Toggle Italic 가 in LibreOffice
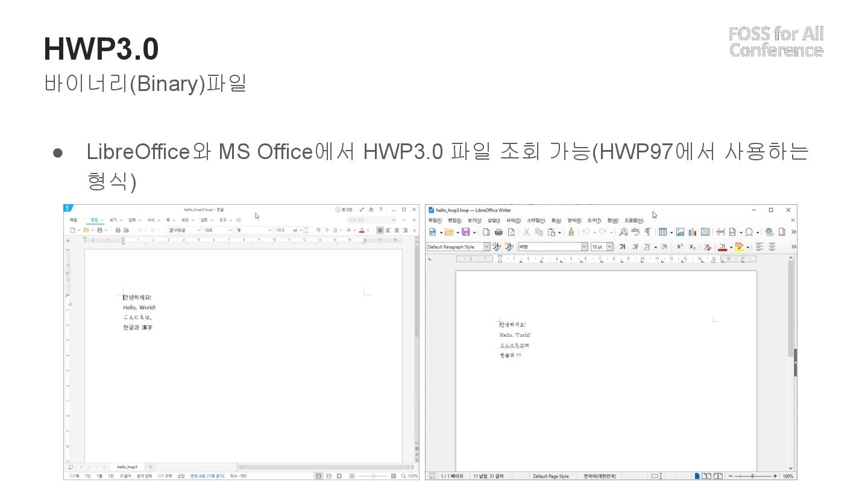The width and height of the screenshot is (868, 488). [x=635, y=247]
